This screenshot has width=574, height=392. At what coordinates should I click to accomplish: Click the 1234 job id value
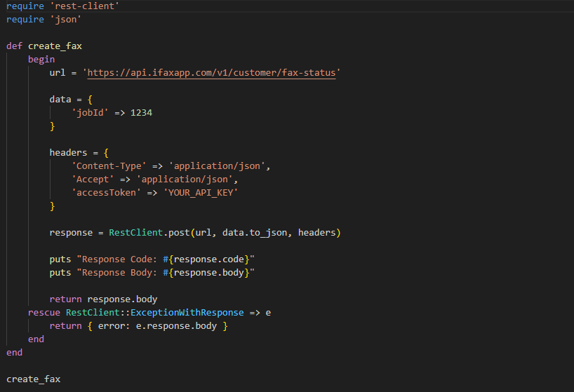tap(141, 113)
